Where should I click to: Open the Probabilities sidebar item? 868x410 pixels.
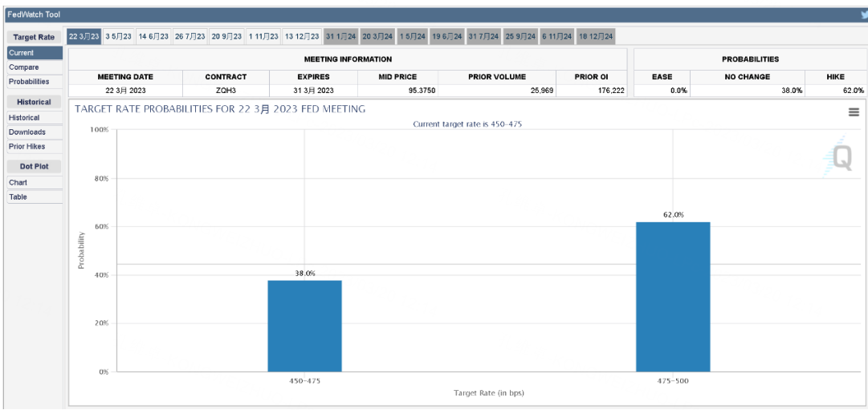click(35, 82)
